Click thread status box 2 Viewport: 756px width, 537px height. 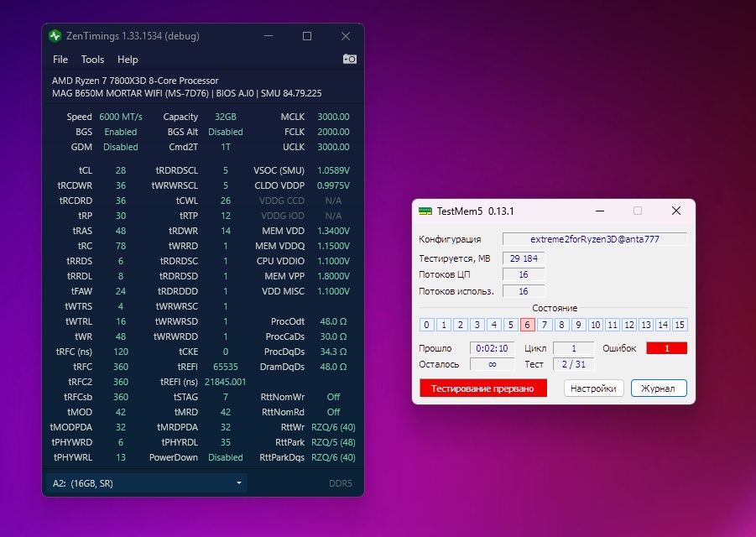tap(461, 325)
